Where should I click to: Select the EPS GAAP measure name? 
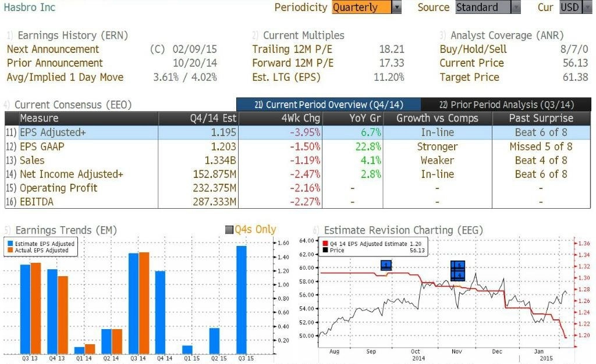(42, 147)
